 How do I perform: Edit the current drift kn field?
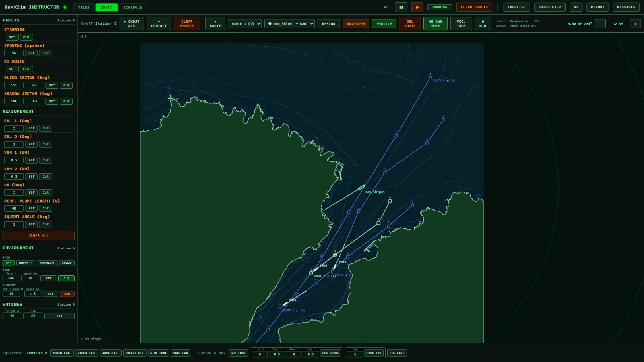pyautogui.click(x=33, y=294)
